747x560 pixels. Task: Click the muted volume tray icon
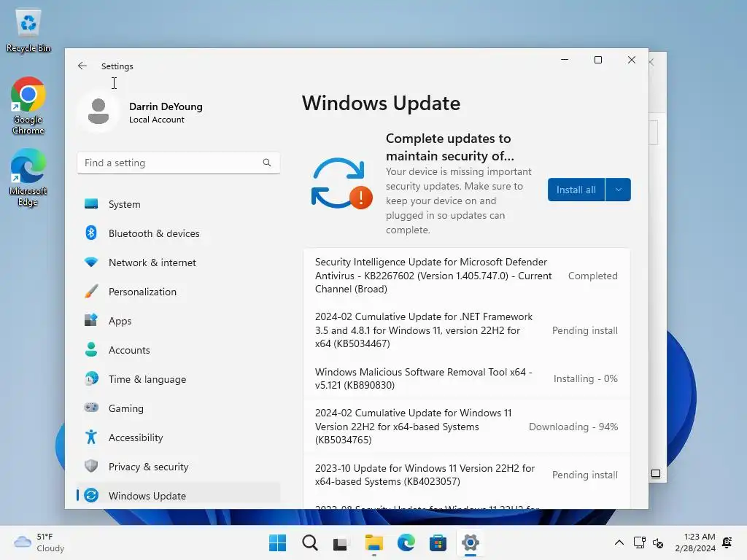click(x=658, y=542)
